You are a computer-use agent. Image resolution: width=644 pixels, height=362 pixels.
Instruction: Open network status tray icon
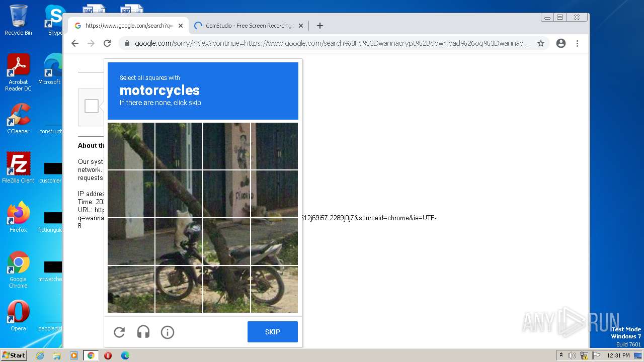click(584, 355)
